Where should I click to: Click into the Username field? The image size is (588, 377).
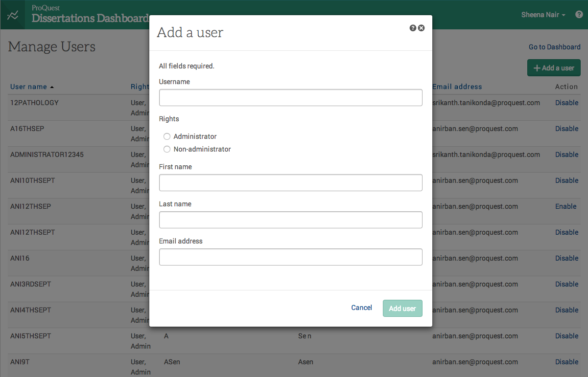coord(290,98)
